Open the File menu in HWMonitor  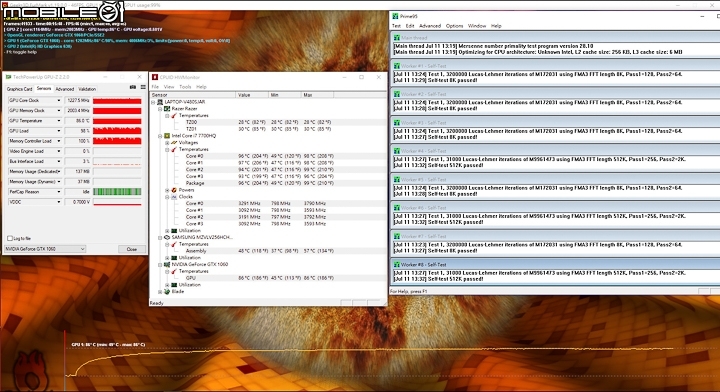[155, 87]
